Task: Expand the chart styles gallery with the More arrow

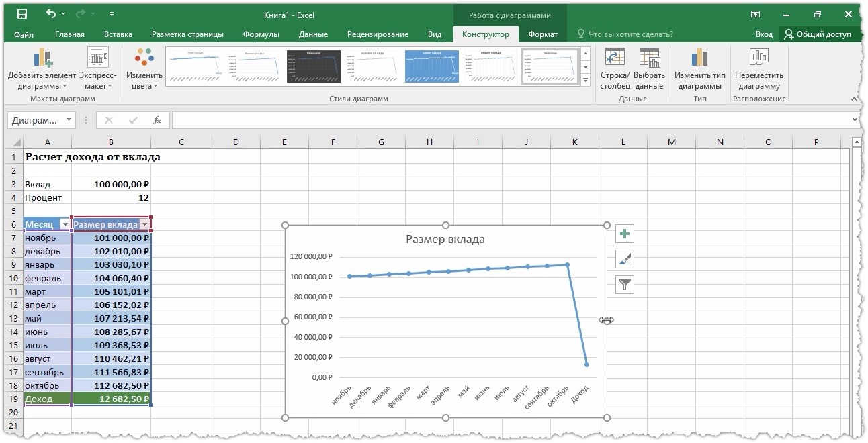Action: click(x=585, y=81)
